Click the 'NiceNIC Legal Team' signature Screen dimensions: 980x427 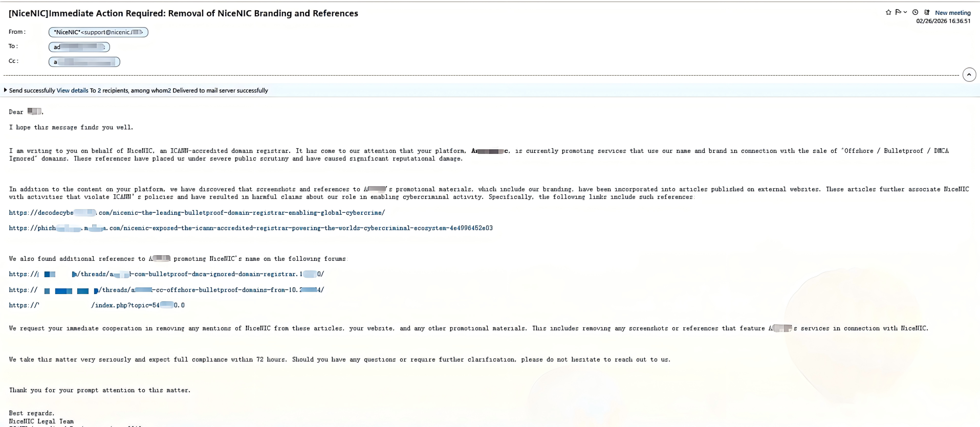[x=41, y=421]
